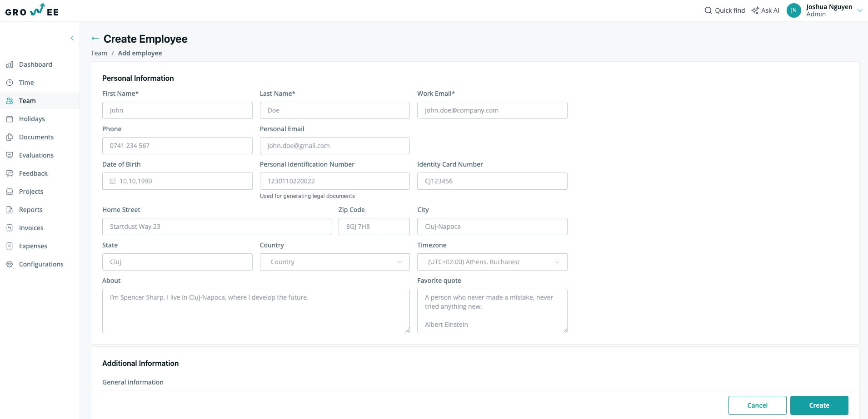Focus the Personal Identification Number field
The image size is (868, 419).
[335, 181]
